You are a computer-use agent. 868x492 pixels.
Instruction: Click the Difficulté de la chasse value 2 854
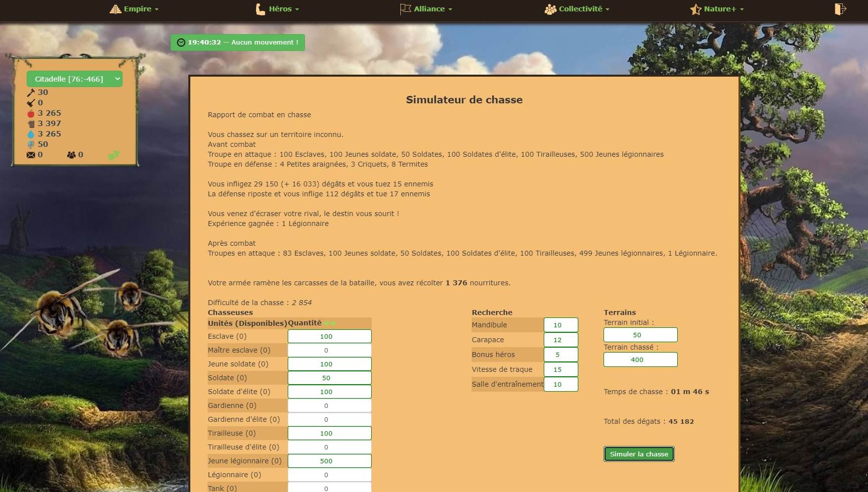pyautogui.click(x=302, y=303)
